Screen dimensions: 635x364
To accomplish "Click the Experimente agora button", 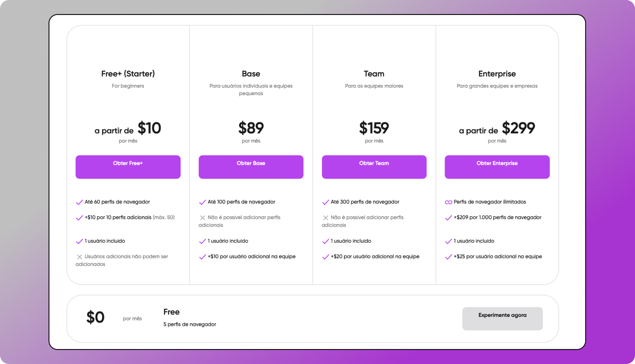I will pos(502,318).
